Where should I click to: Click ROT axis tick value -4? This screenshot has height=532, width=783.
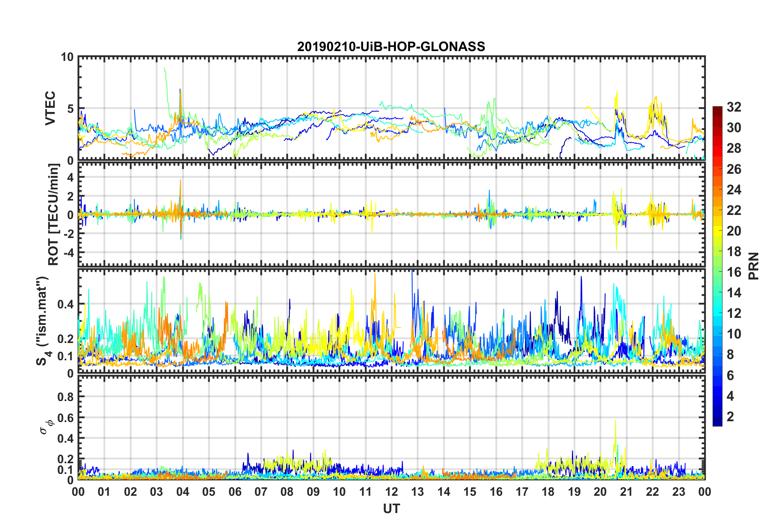pyautogui.click(x=68, y=252)
